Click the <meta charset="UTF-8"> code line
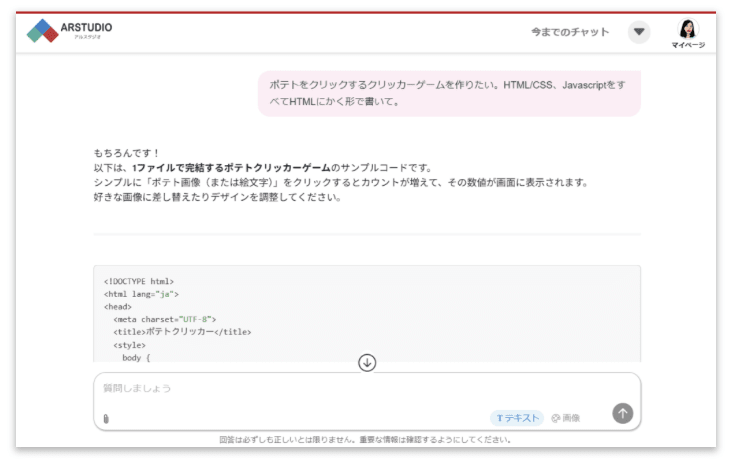Screen dimensions: 736x460 [x=165, y=320]
